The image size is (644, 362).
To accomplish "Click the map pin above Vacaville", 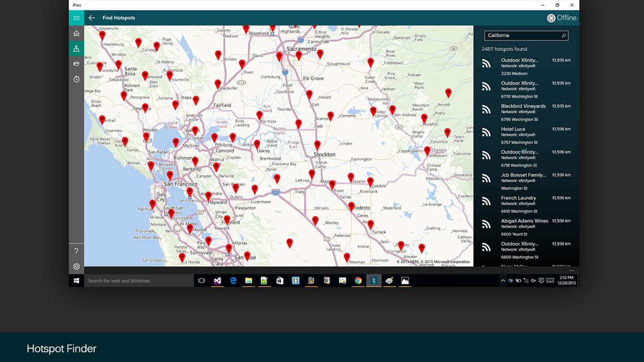I will 218,84.
